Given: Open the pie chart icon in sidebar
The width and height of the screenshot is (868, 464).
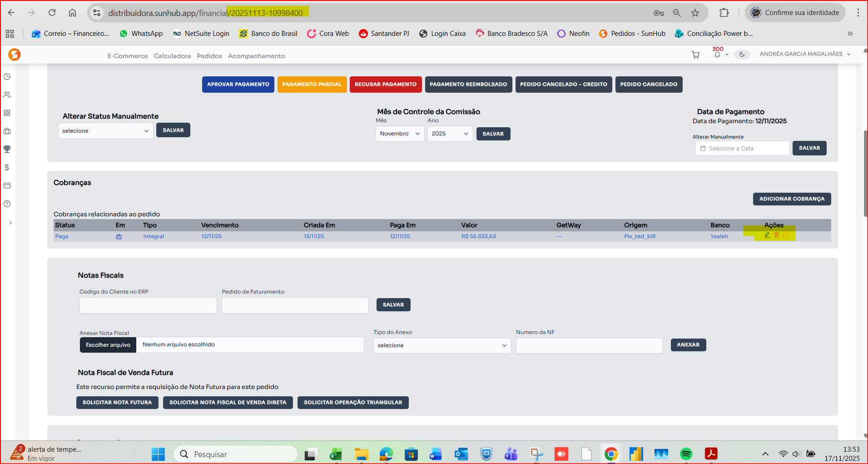Looking at the screenshot, I should pyautogui.click(x=7, y=76).
